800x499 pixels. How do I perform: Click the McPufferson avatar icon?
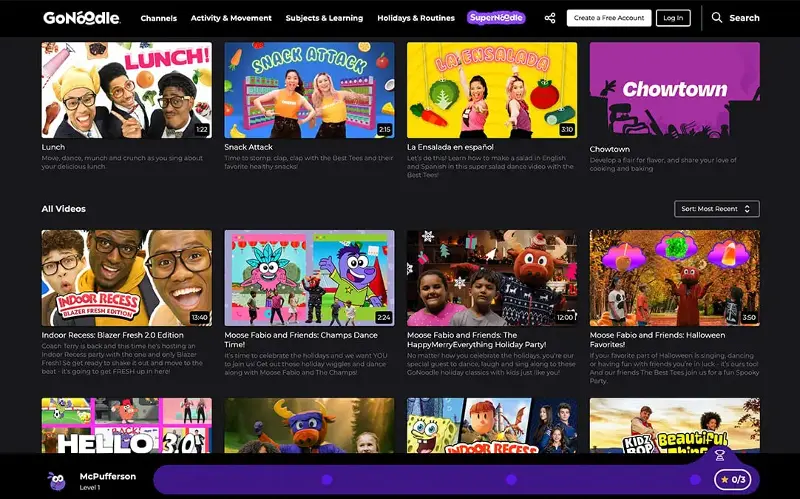click(58, 481)
